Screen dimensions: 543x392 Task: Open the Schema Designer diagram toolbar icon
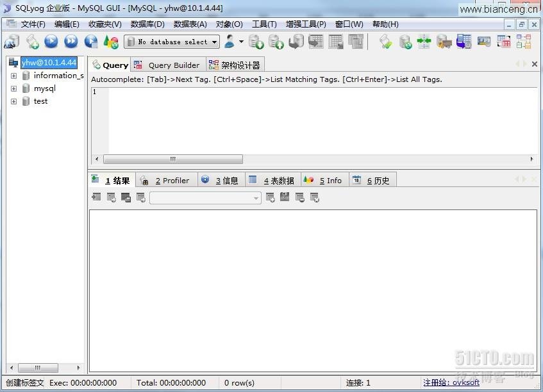point(524,42)
